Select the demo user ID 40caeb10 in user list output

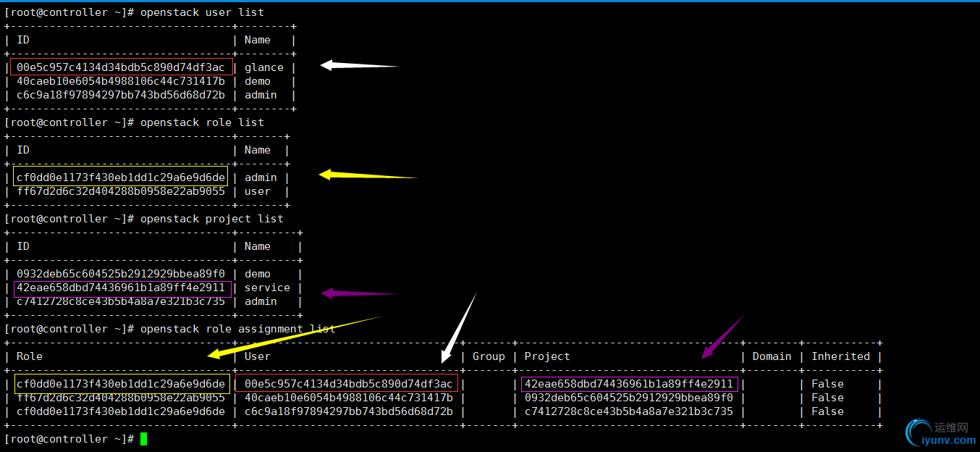121,81
